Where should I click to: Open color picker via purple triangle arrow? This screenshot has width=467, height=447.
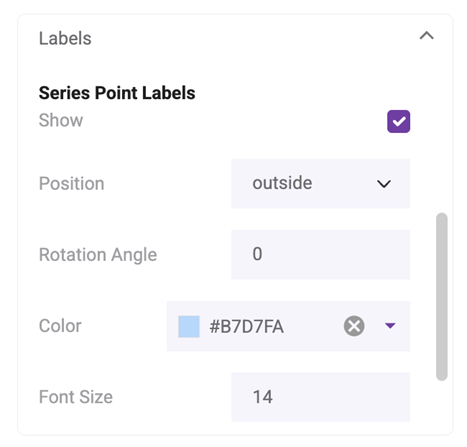click(390, 325)
